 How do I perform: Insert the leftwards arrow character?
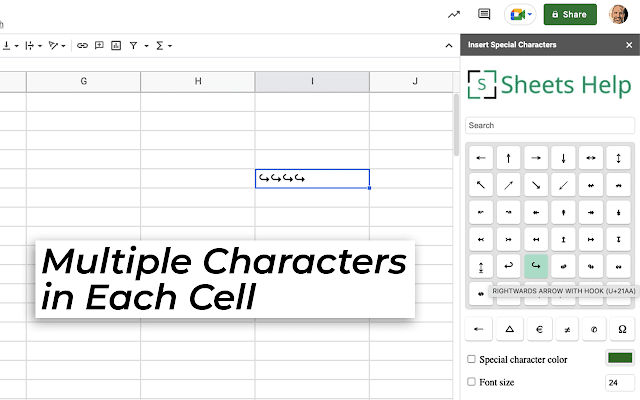click(x=481, y=158)
